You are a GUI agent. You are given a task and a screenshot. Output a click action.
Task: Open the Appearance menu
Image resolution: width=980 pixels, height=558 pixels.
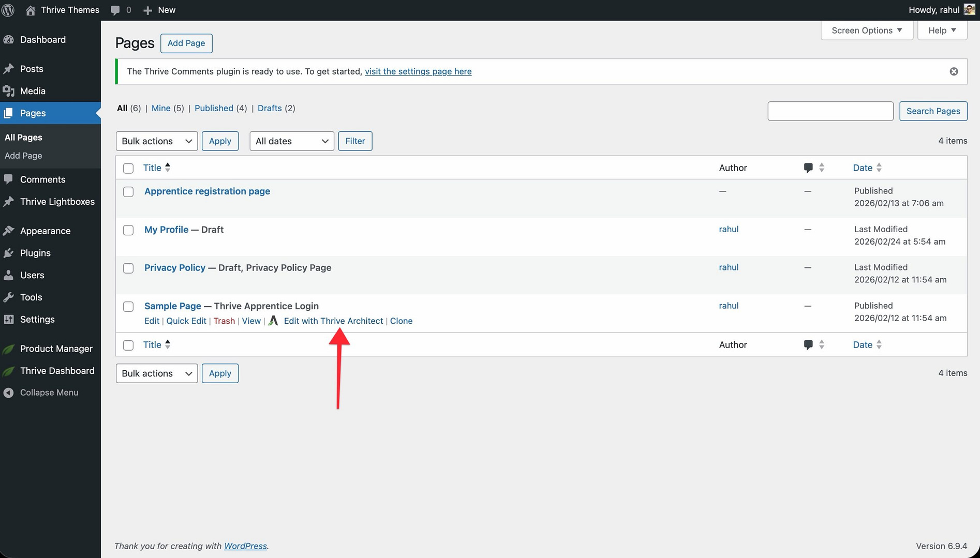click(45, 231)
